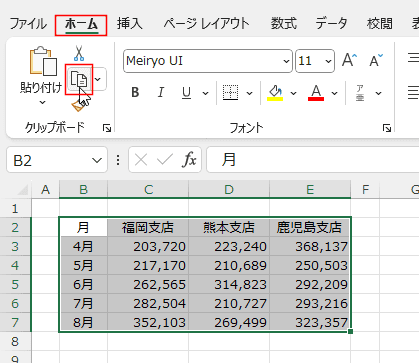
Task: Select the cell with 292,209
Action: (310, 284)
